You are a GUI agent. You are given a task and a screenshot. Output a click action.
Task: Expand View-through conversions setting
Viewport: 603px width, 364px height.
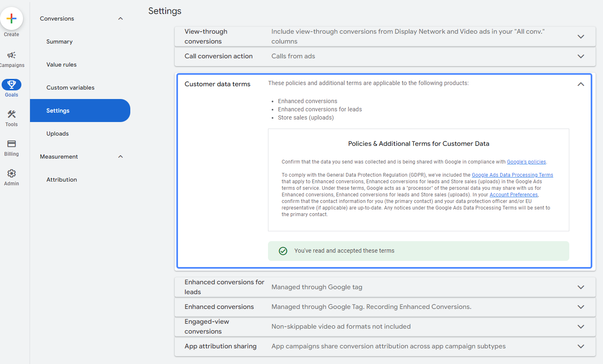pyautogui.click(x=581, y=37)
